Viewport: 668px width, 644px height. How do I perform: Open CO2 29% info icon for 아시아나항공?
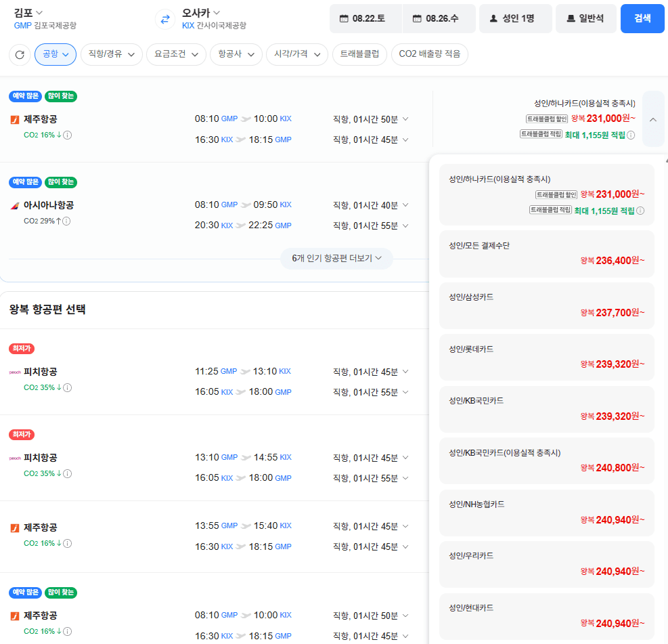tap(66, 221)
